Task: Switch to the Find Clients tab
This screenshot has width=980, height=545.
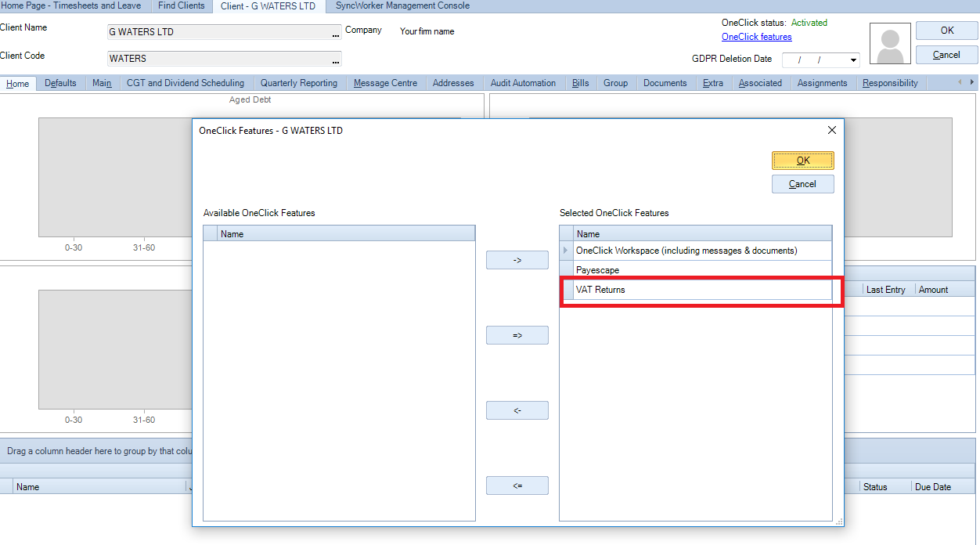Action: click(x=181, y=5)
